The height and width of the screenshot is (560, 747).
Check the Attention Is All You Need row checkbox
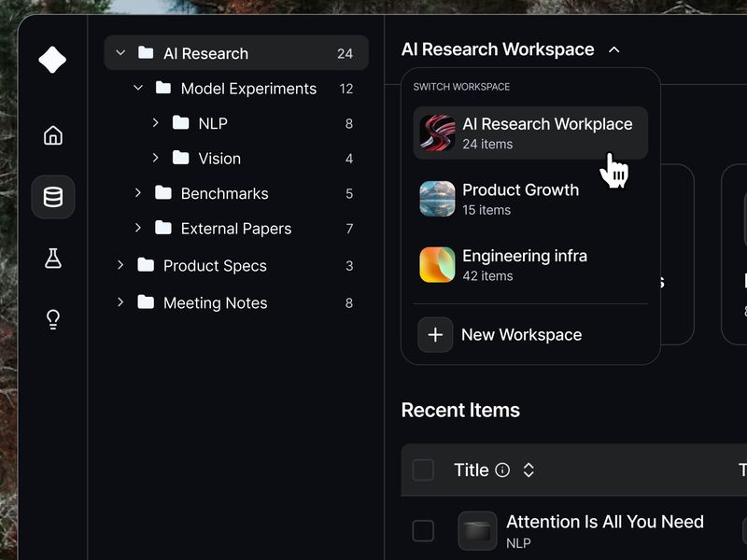pyautogui.click(x=423, y=530)
